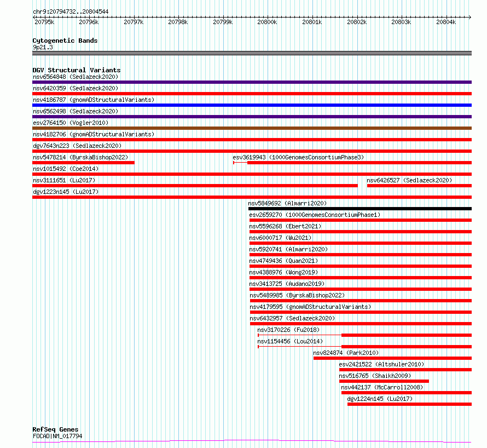Click the 20795k ruler mark

click(44, 22)
